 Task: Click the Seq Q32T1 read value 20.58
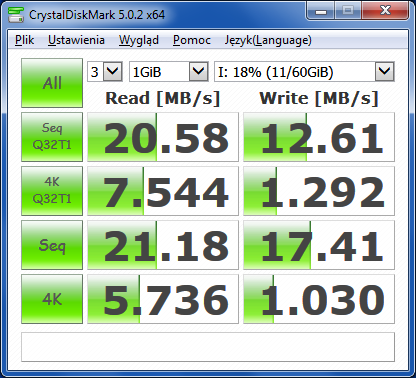(163, 137)
